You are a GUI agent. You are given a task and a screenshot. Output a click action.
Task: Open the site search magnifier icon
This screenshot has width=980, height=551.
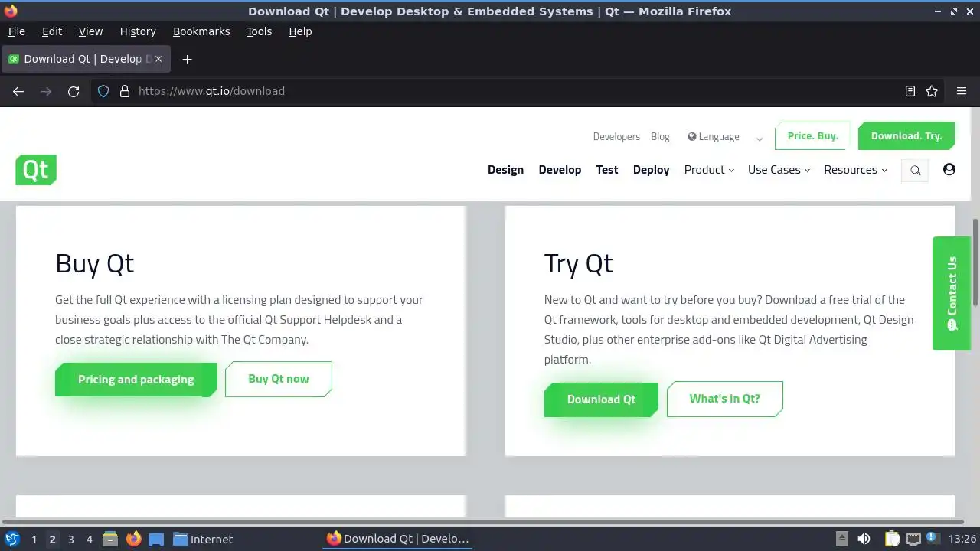(x=915, y=171)
